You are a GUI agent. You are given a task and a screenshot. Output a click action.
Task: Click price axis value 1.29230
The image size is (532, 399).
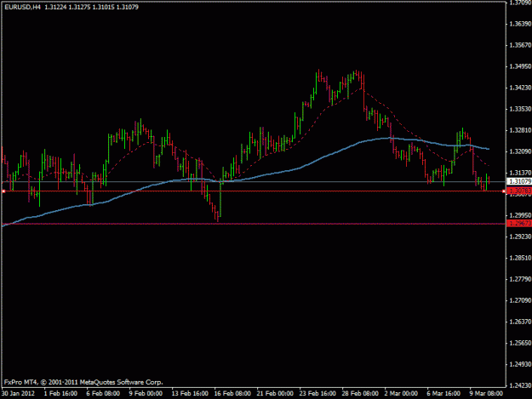pos(520,237)
